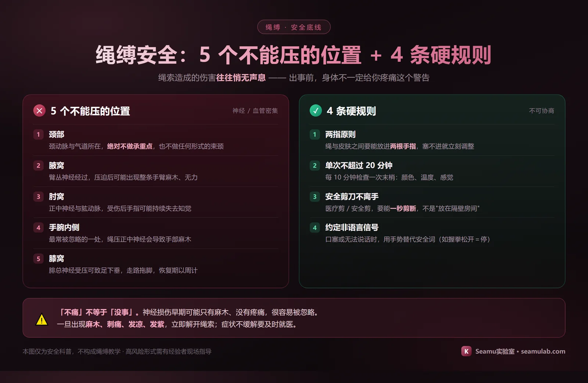Click number badge 1 beside 颈部

point(38,134)
